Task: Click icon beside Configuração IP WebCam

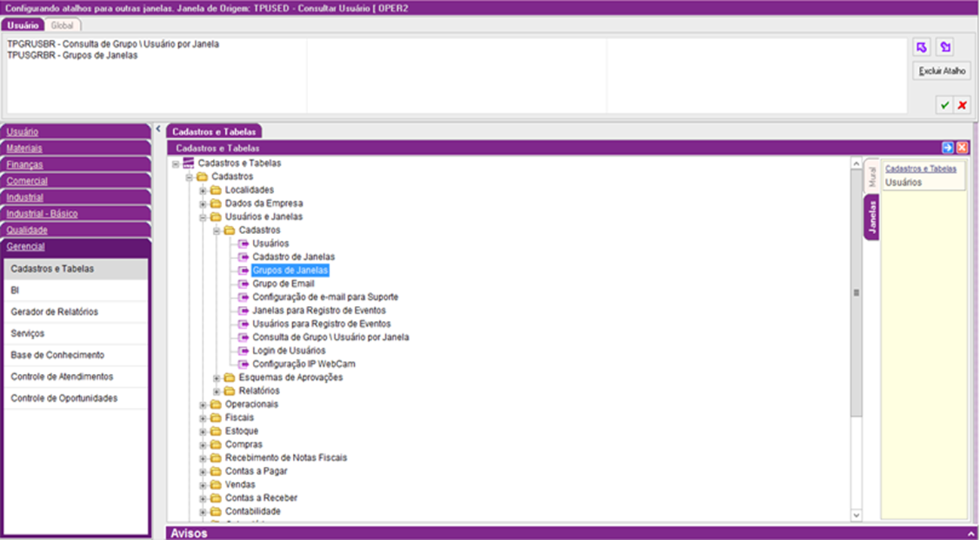Action: pyautogui.click(x=243, y=364)
